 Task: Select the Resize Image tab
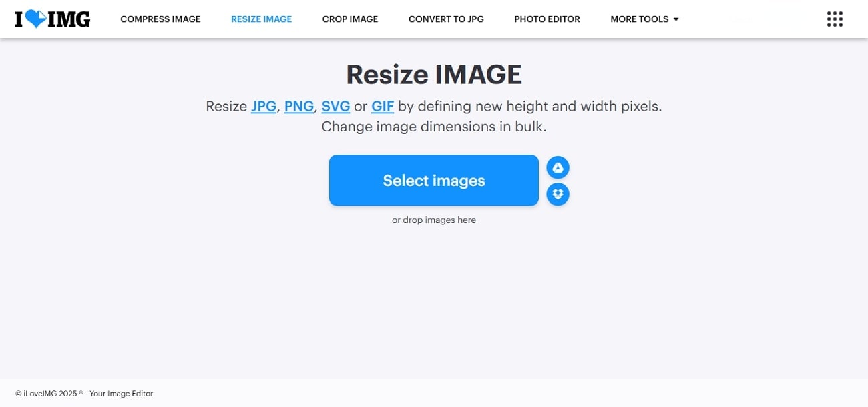coord(261,19)
